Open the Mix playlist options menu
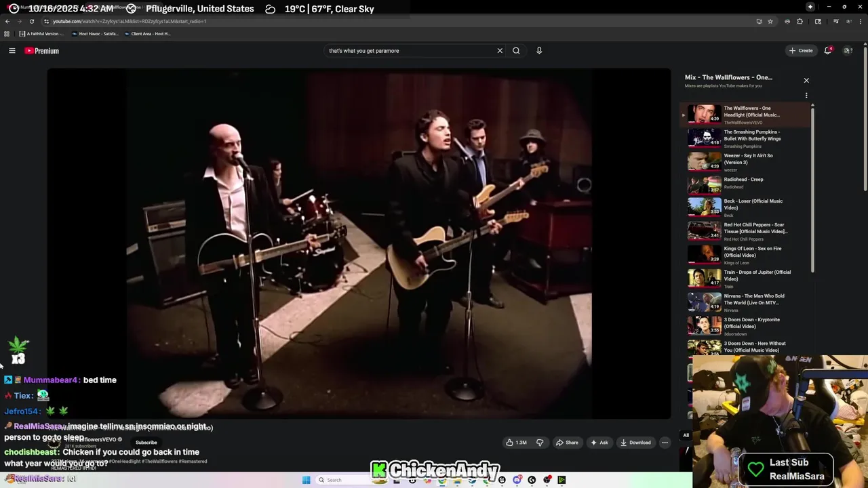 (x=806, y=96)
